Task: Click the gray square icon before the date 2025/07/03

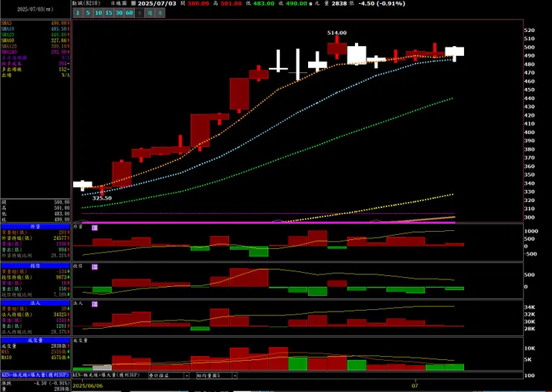Action: (x=133, y=4)
